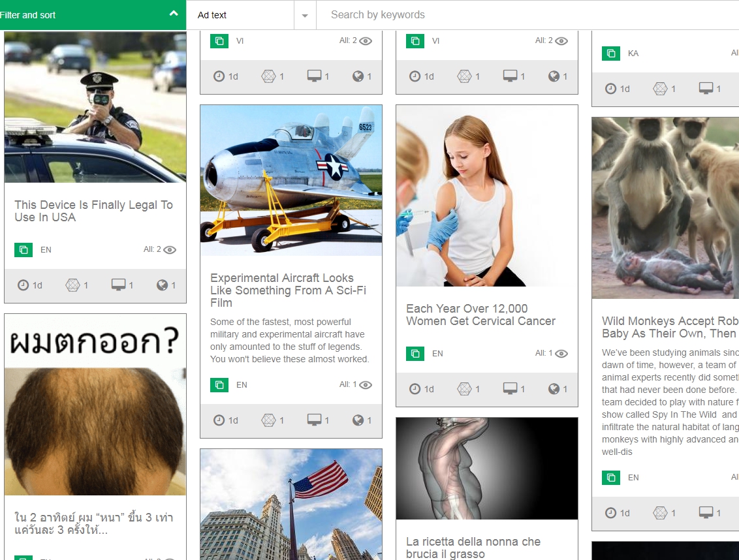Click the ad network icon on the police device ad
This screenshot has height=560, width=739.
tap(72, 285)
